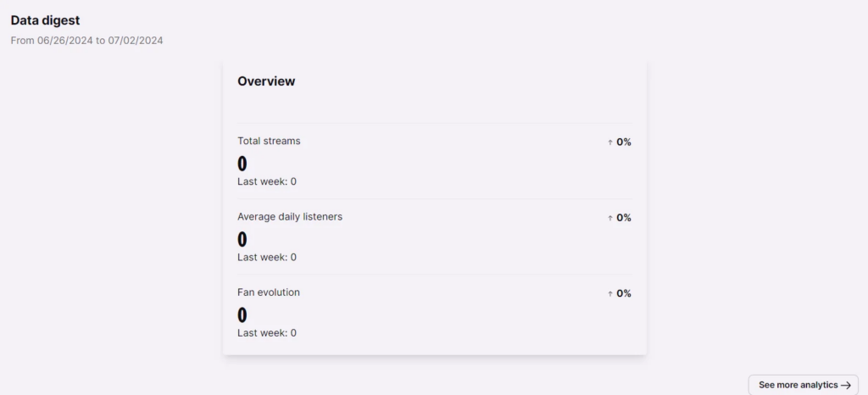Click the Overview card title

(x=266, y=81)
